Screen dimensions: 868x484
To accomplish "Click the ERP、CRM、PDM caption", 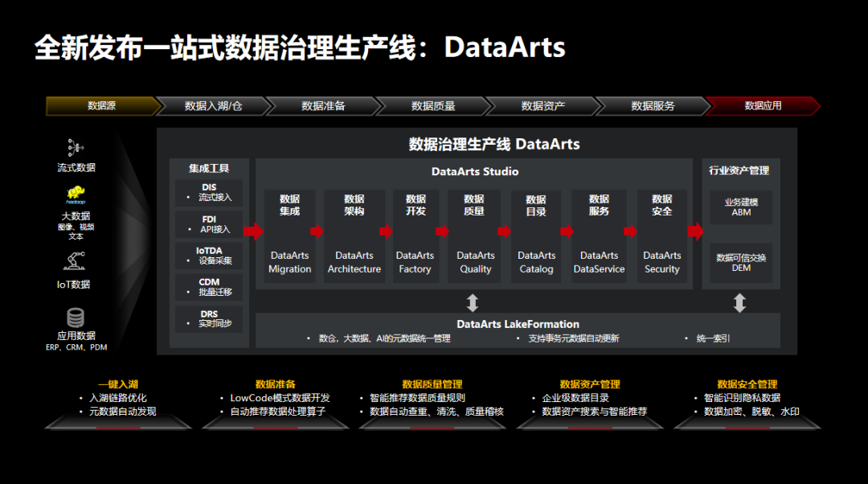I will 76,347.
